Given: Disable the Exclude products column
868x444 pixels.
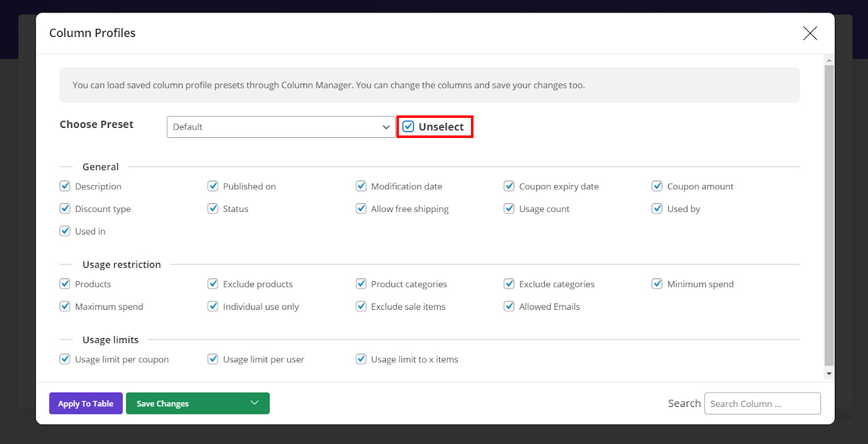Looking at the screenshot, I should click(x=213, y=284).
